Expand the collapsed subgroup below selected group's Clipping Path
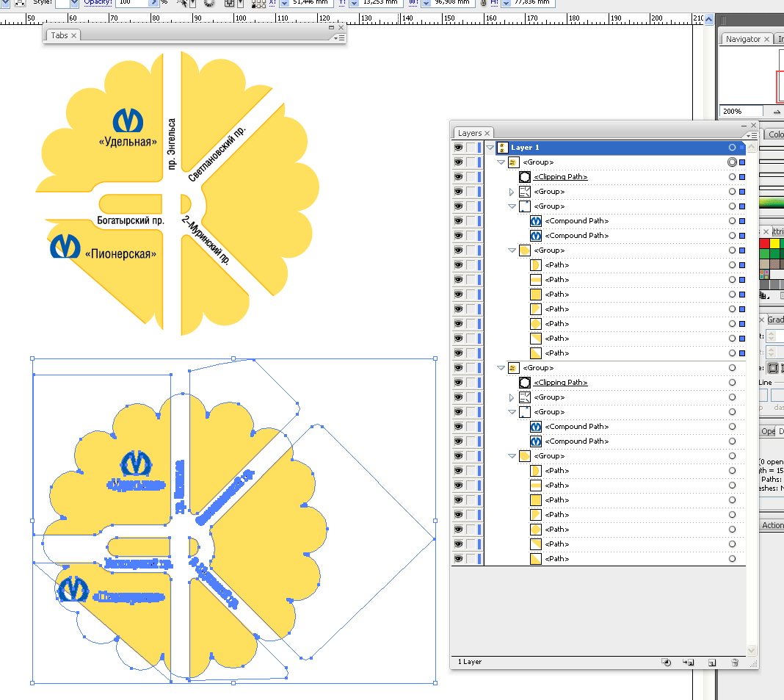Image resolution: width=784 pixels, height=700 pixels. (x=512, y=192)
